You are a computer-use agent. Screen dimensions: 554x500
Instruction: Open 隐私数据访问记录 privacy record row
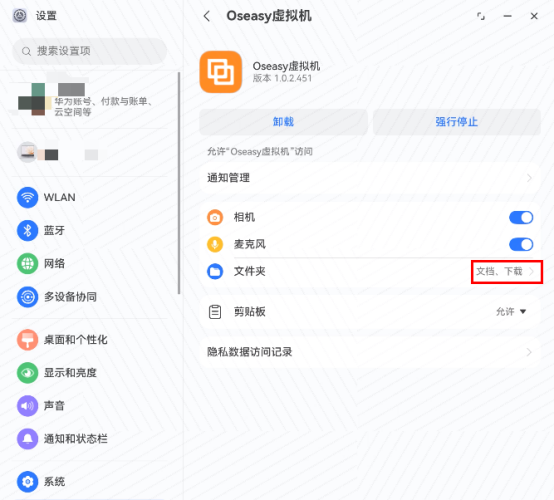[x=370, y=352]
